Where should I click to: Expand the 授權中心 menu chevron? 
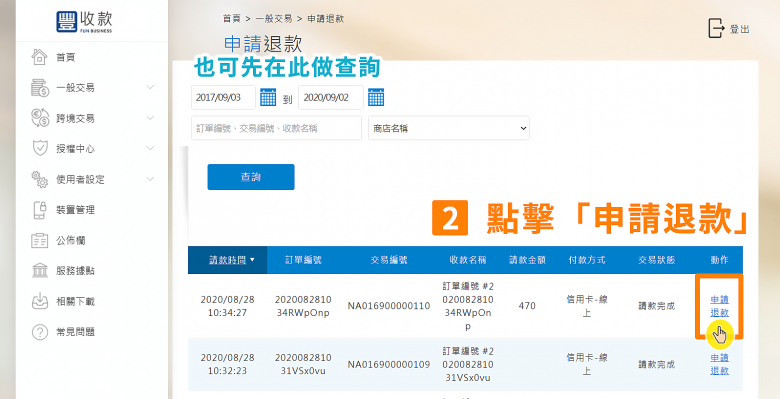tap(150, 148)
